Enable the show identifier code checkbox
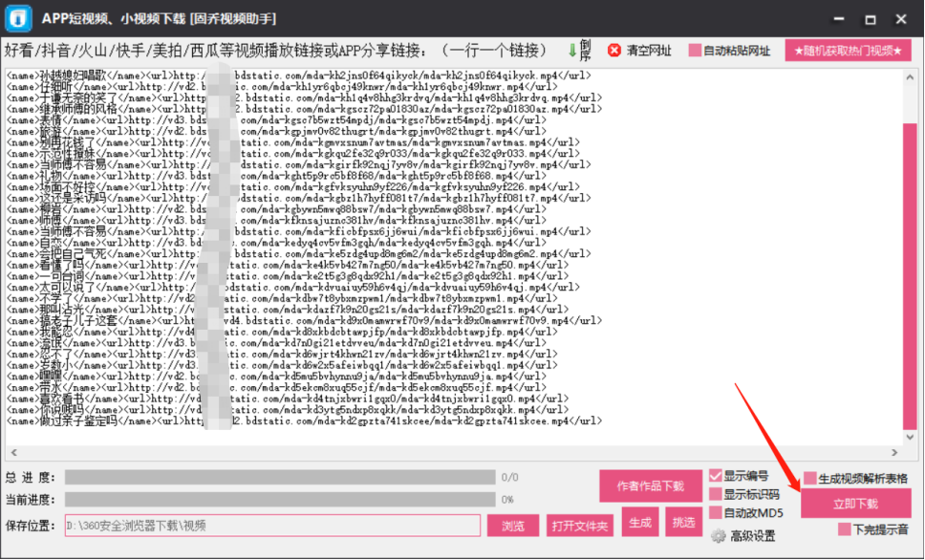Screen dimensions: 925x560 (x=716, y=494)
